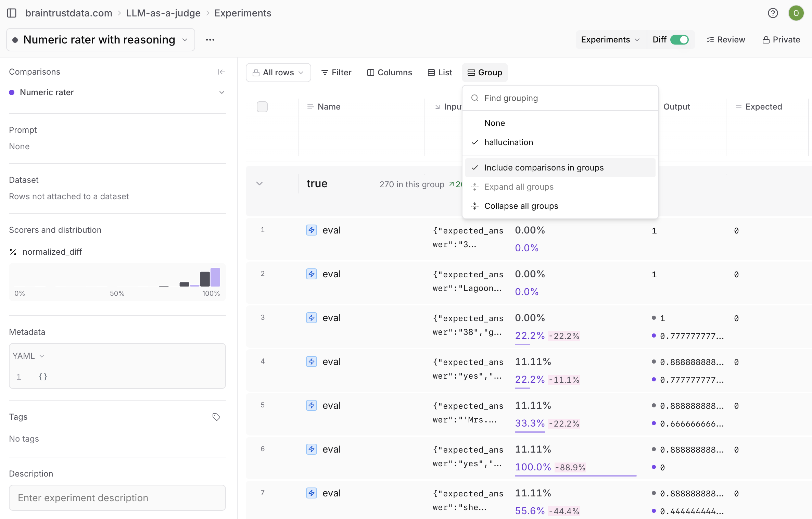Viewport: 812px width, 519px height.
Task: Click the eval lightning icon in row 1
Action: pyautogui.click(x=311, y=230)
